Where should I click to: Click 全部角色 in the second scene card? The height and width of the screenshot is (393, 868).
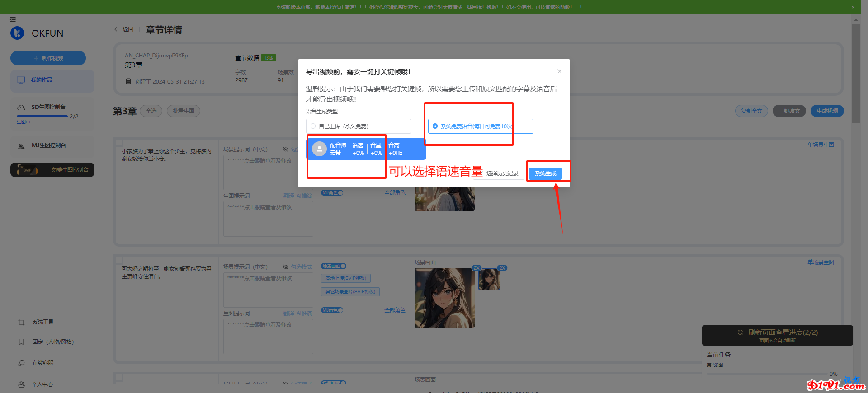click(x=395, y=310)
